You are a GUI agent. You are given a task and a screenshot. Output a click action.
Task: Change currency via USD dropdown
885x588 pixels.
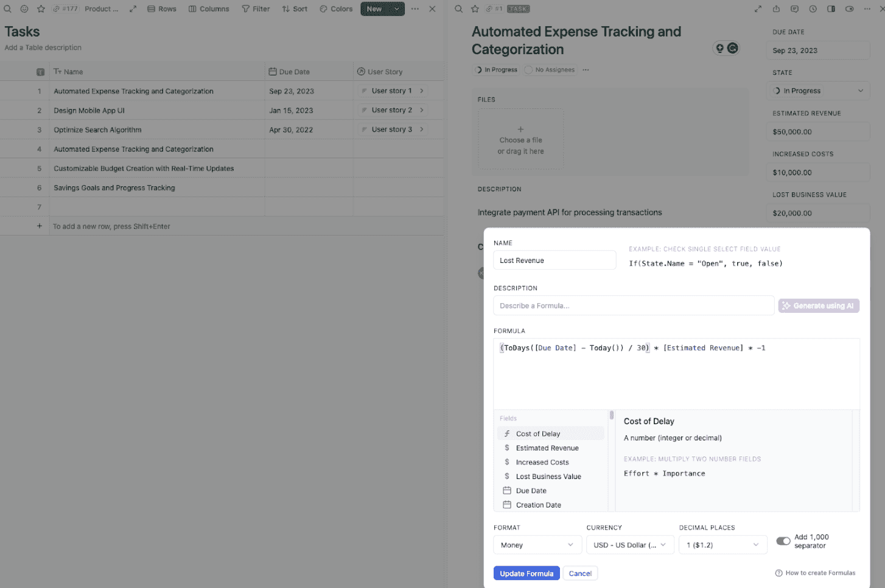click(629, 545)
